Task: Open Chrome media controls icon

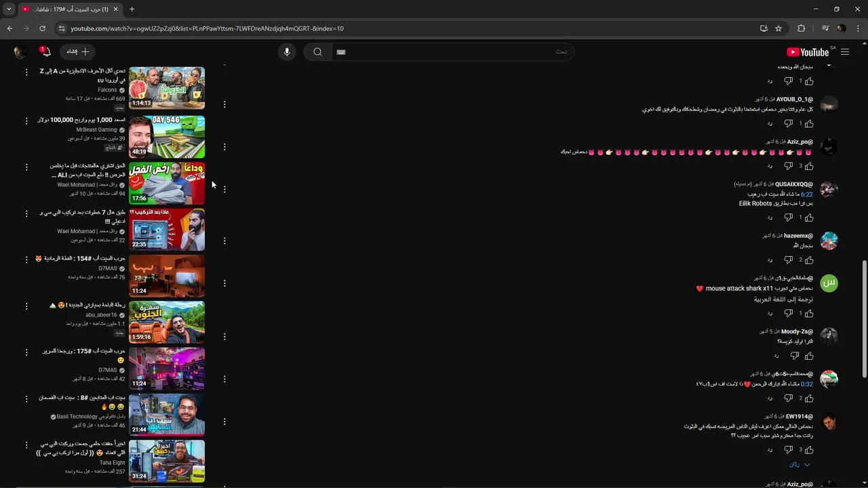Action: [825, 28]
